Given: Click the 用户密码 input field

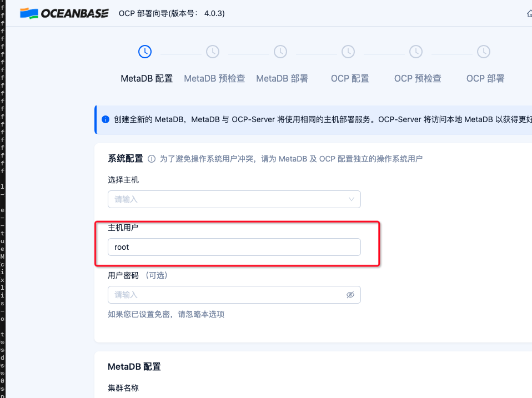Looking at the screenshot, I should tap(234, 295).
